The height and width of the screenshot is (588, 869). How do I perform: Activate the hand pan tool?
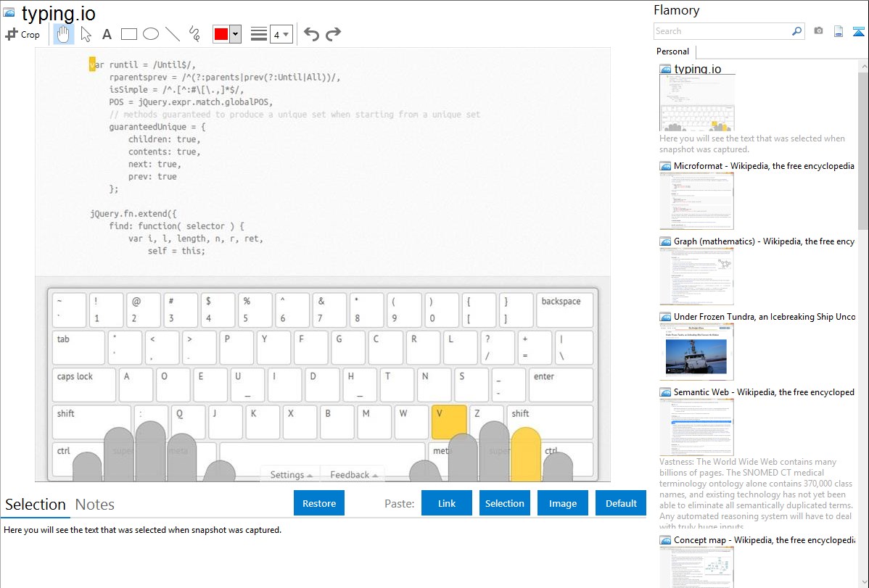64,34
